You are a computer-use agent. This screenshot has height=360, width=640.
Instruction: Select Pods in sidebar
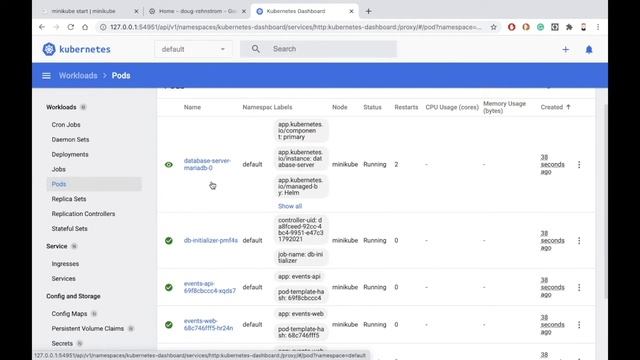pos(94,184)
